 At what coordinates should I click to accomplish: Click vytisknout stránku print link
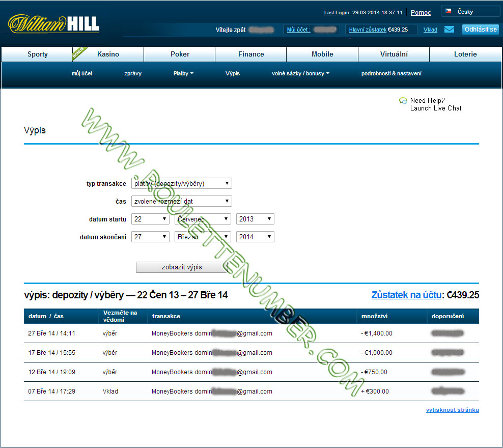pyautogui.click(x=452, y=410)
